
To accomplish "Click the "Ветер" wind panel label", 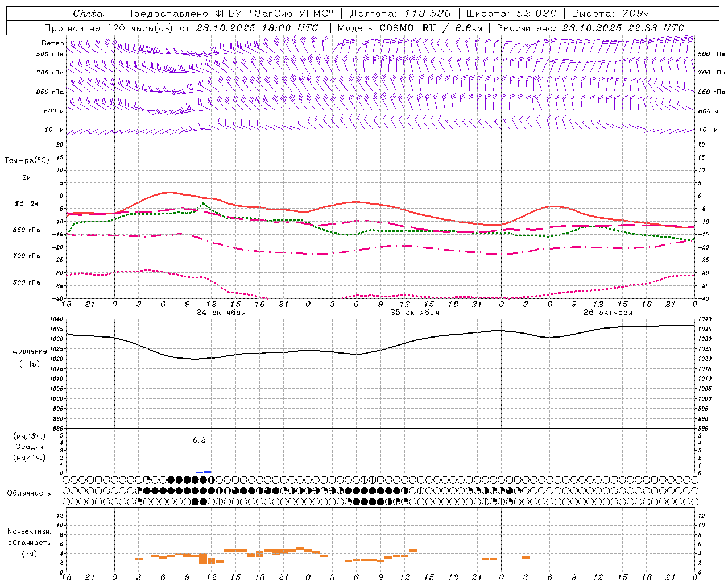I will pos(53,43).
